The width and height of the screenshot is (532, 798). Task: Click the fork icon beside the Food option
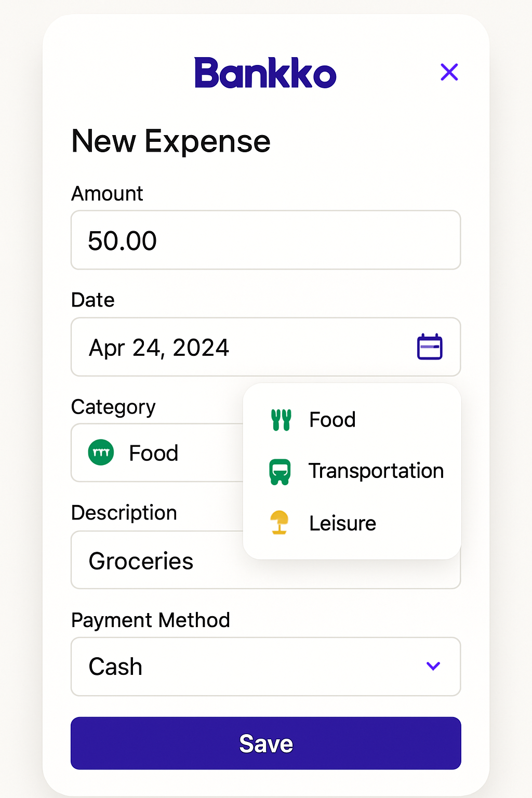(x=281, y=420)
